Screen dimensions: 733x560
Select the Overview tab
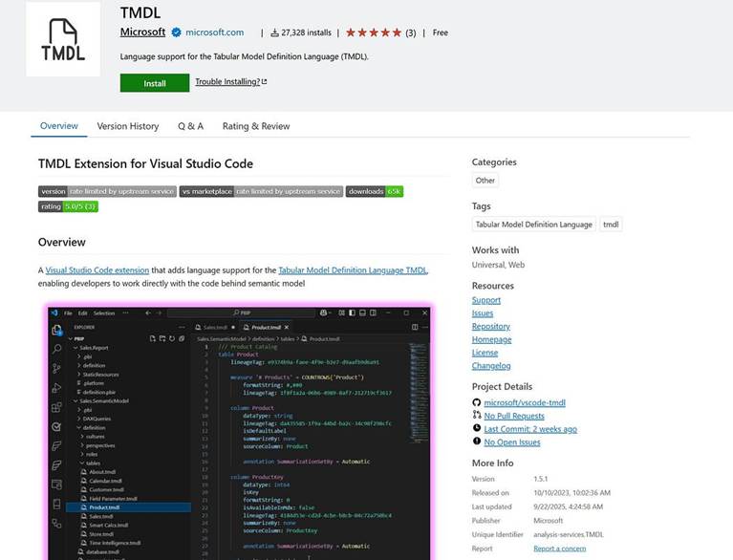pyautogui.click(x=58, y=126)
